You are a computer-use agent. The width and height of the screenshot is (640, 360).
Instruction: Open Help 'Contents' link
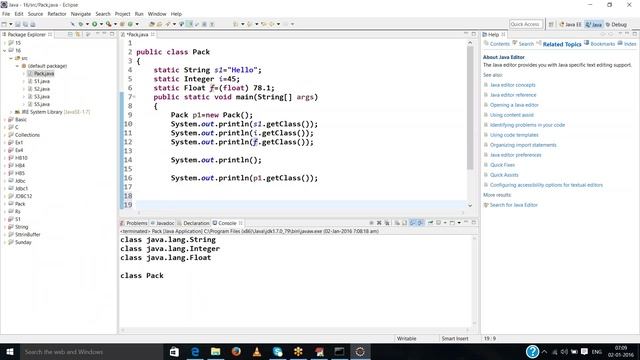click(x=500, y=44)
